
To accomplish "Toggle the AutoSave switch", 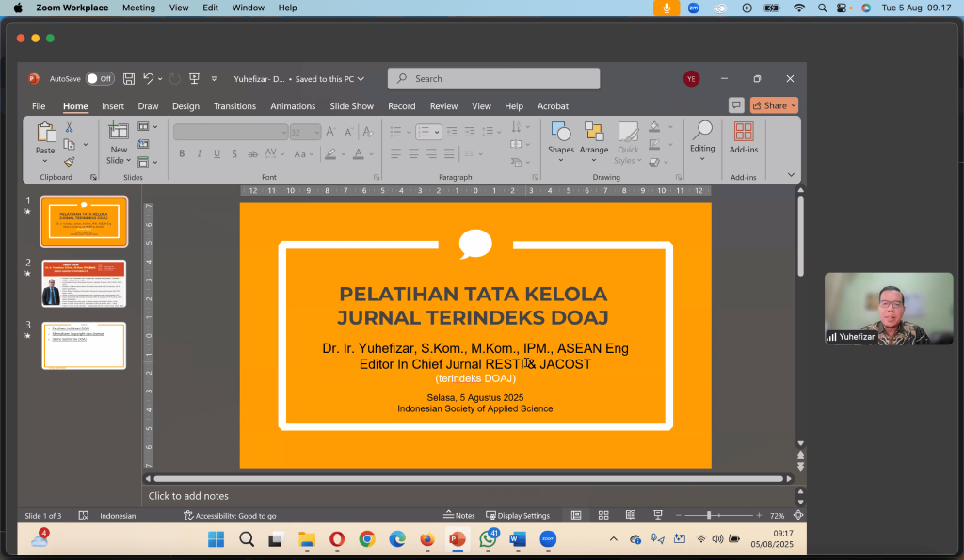I will [100, 79].
